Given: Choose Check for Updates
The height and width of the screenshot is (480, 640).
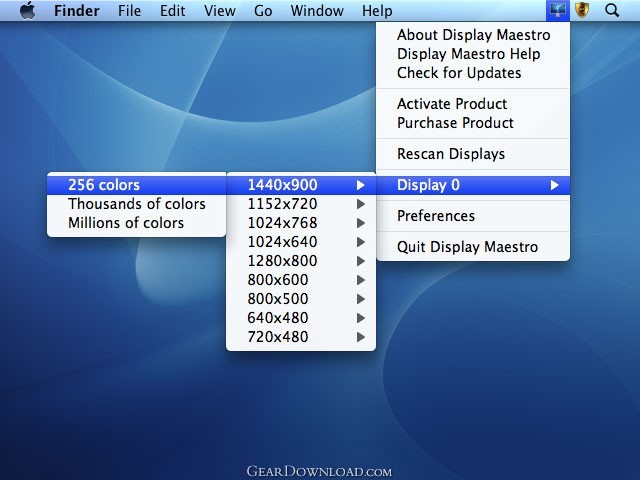Looking at the screenshot, I should click(458, 73).
